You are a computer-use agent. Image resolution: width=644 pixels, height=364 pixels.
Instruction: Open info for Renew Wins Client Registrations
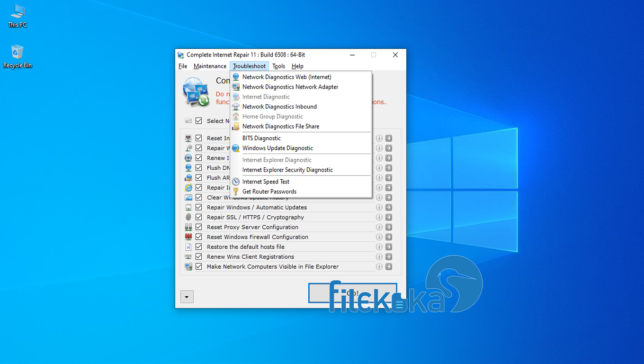(x=379, y=257)
